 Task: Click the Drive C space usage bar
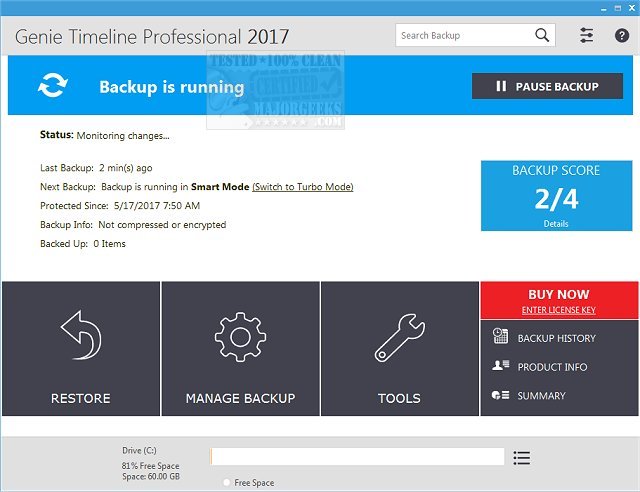[358, 456]
